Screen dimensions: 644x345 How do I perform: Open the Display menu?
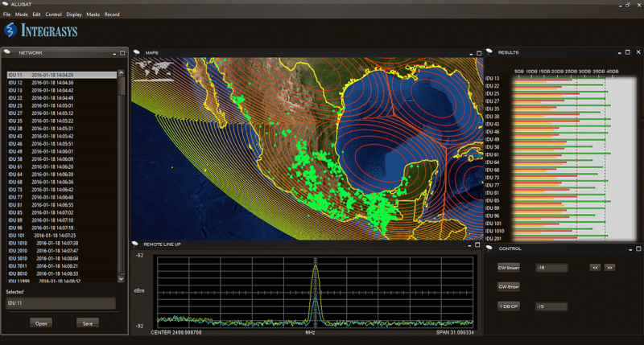[74, 14]
